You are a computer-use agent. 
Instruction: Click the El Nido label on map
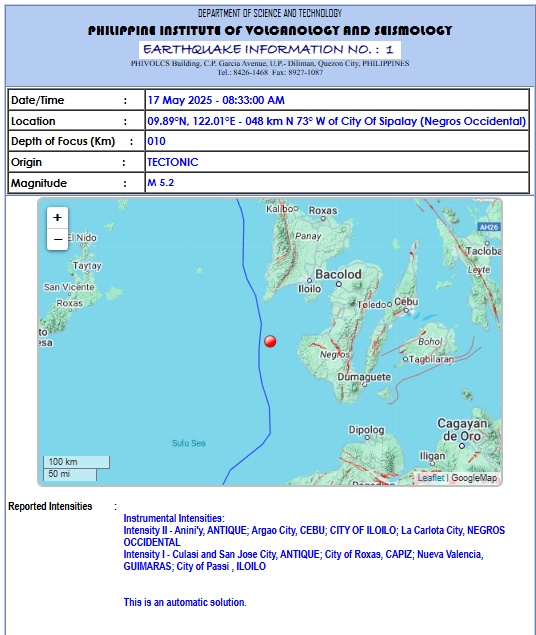click(x=82, y=238)
